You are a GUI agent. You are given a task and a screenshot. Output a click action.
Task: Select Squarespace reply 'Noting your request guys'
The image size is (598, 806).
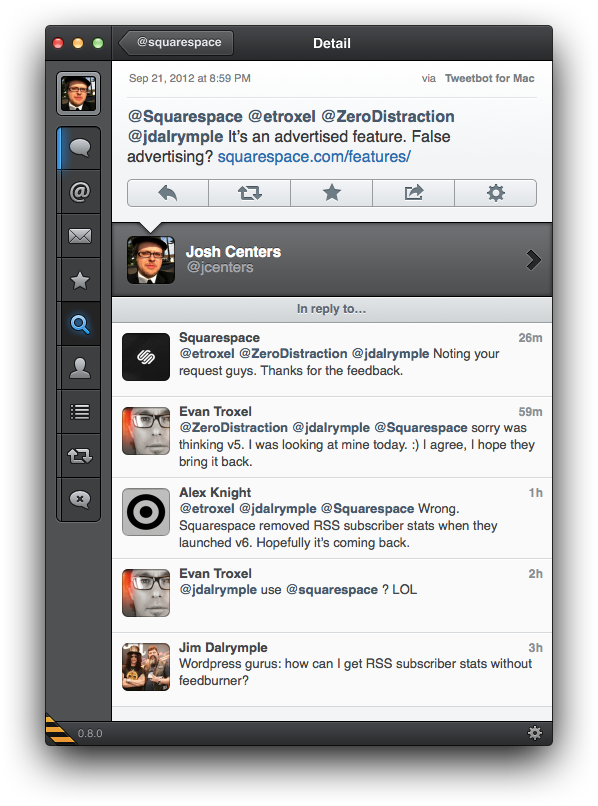[x=332, y=360]
